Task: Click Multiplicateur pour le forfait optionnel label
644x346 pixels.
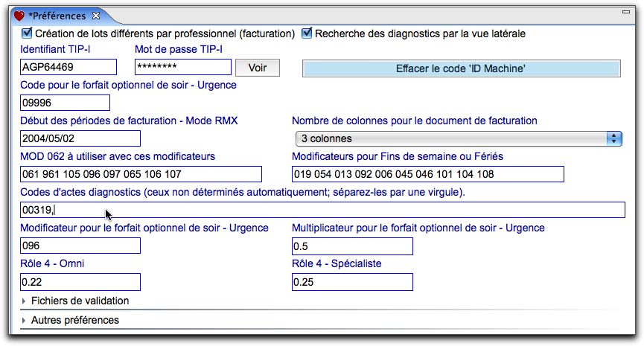Action: tap(418, 228)
